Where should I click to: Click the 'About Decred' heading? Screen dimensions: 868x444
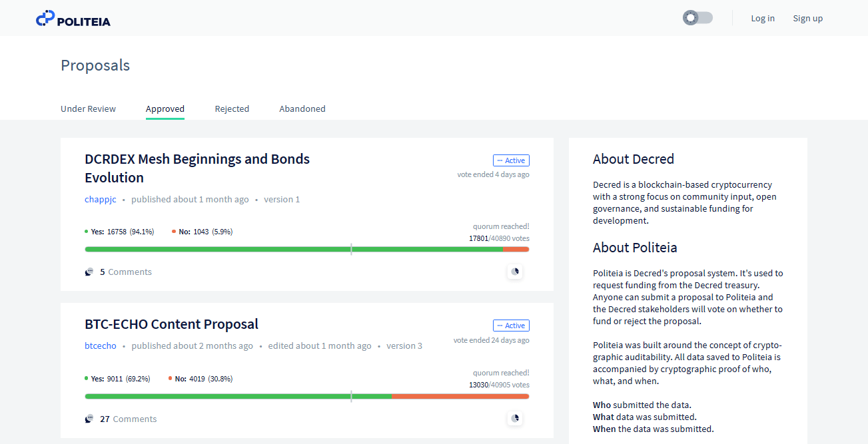click(634, 159)
